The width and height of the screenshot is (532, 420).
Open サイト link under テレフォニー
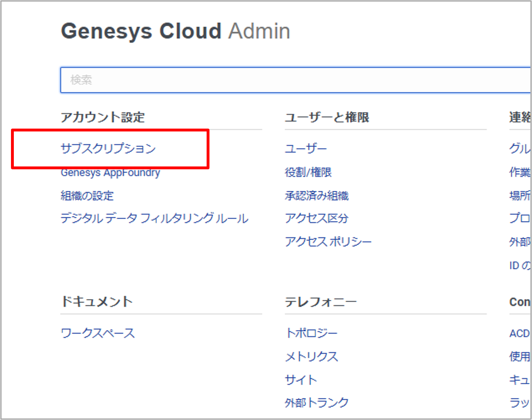[301, 380]
